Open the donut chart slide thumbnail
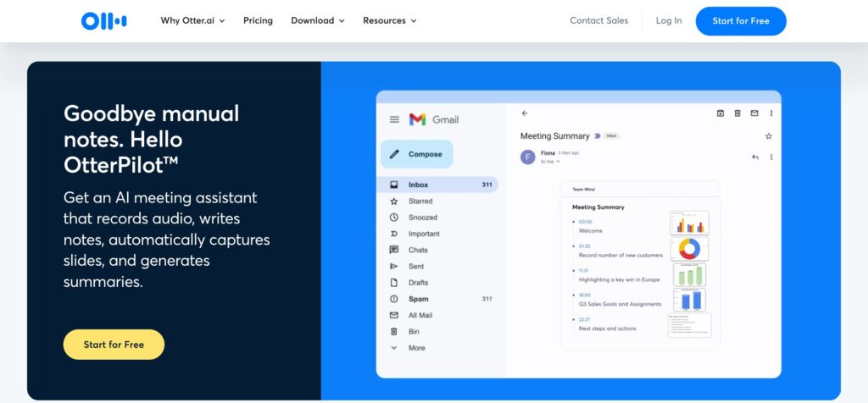This screenshot has width=868, height=403. click(688, 249)
